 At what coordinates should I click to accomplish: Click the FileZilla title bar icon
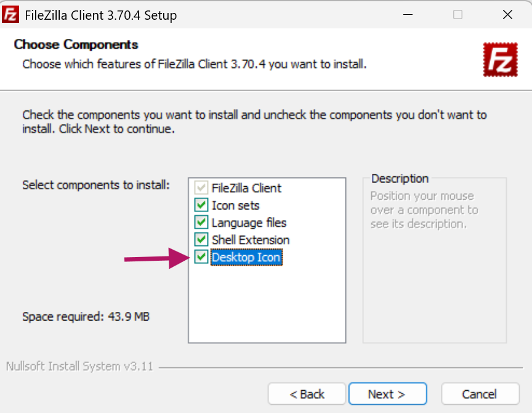pyautogui.click(x=10, y=15)
